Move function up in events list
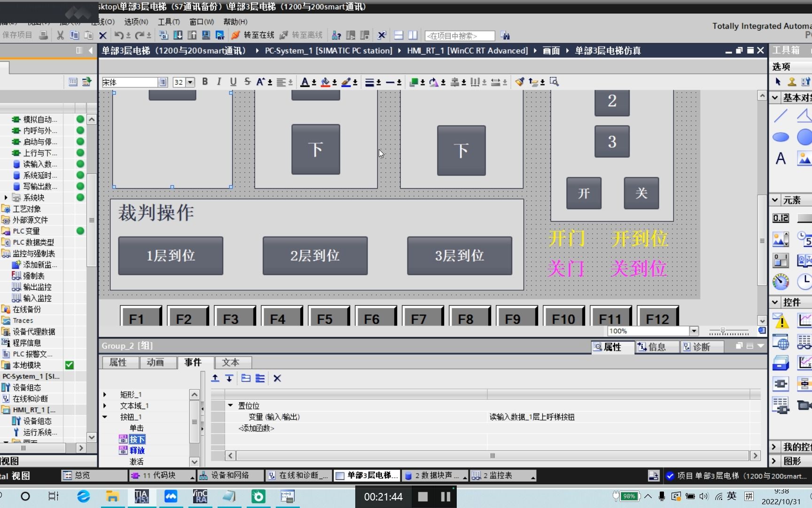812x508 pixels. [215, 378]
